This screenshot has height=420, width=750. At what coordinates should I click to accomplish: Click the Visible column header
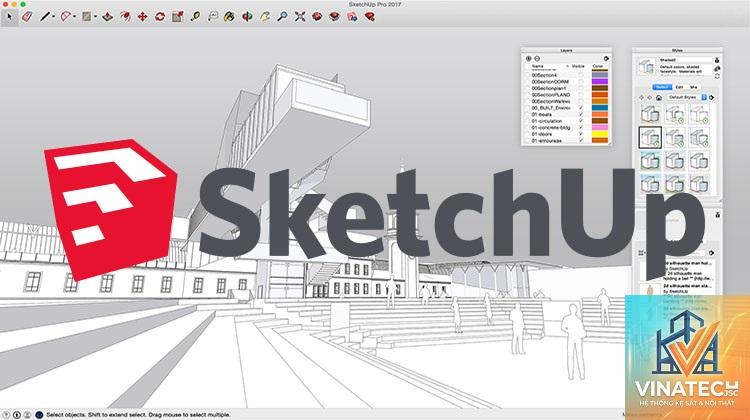(x=578, y=66)
